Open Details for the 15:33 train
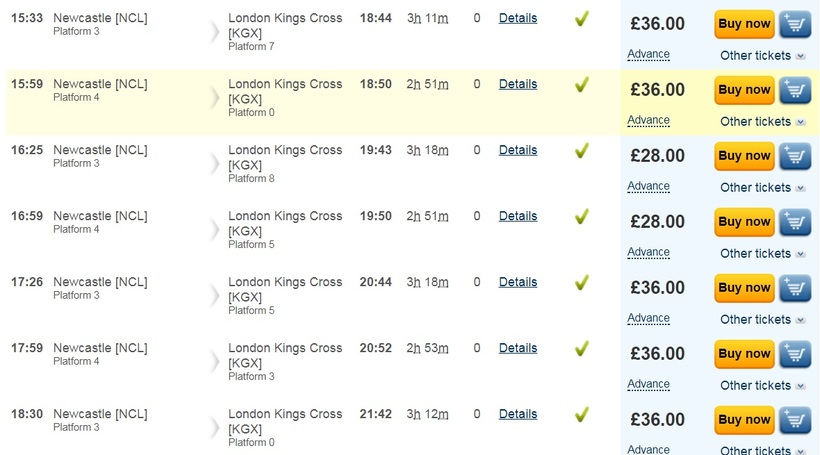The width and height of the screenshot is (820, 455). (518, 18)
